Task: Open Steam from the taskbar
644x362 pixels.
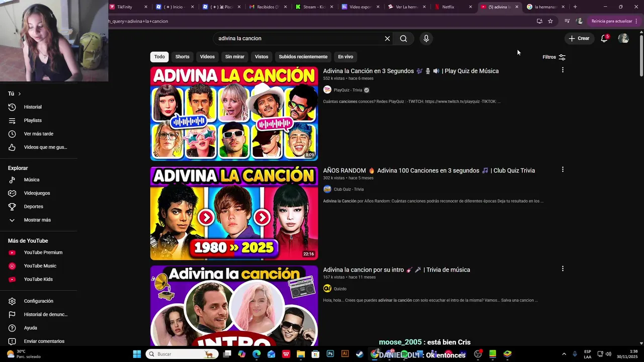Action: coord(360,354)
